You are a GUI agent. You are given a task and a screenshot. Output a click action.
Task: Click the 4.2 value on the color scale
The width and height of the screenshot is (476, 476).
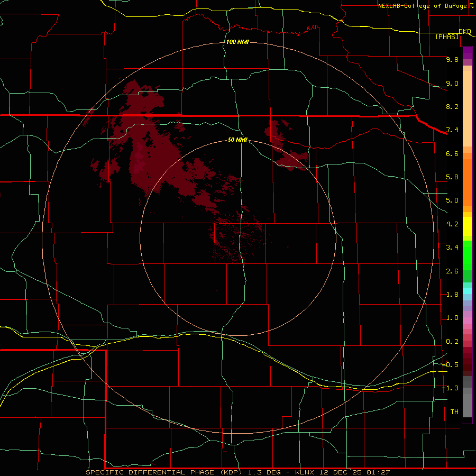[452, 224]
